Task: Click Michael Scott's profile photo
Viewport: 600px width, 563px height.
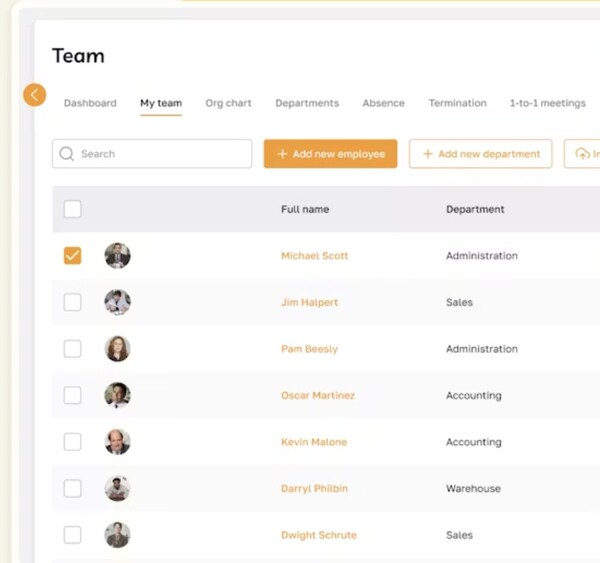Action: [117, 256]
